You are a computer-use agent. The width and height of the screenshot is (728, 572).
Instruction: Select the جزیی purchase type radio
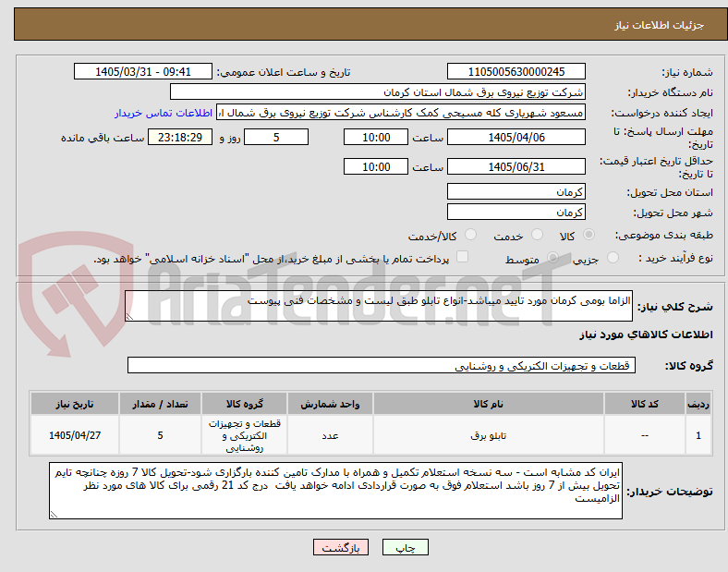click(613, 257)
